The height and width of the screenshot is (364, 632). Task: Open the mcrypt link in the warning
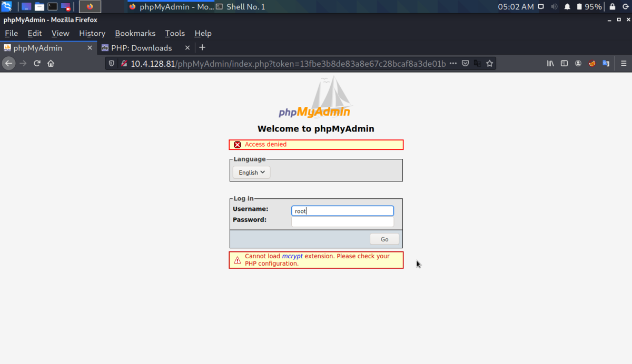point(292,256)
